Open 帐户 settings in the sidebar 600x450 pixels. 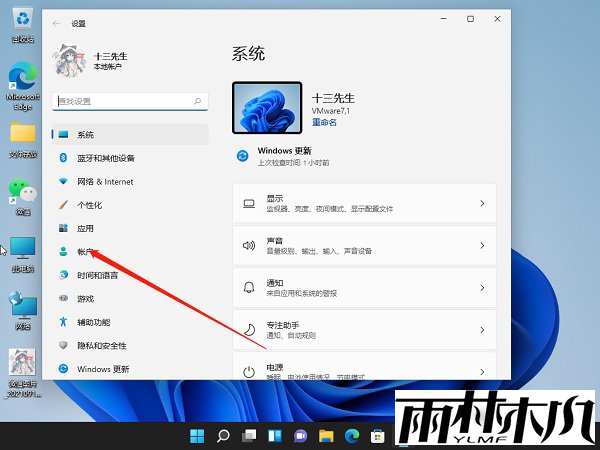tap(130, 252)
